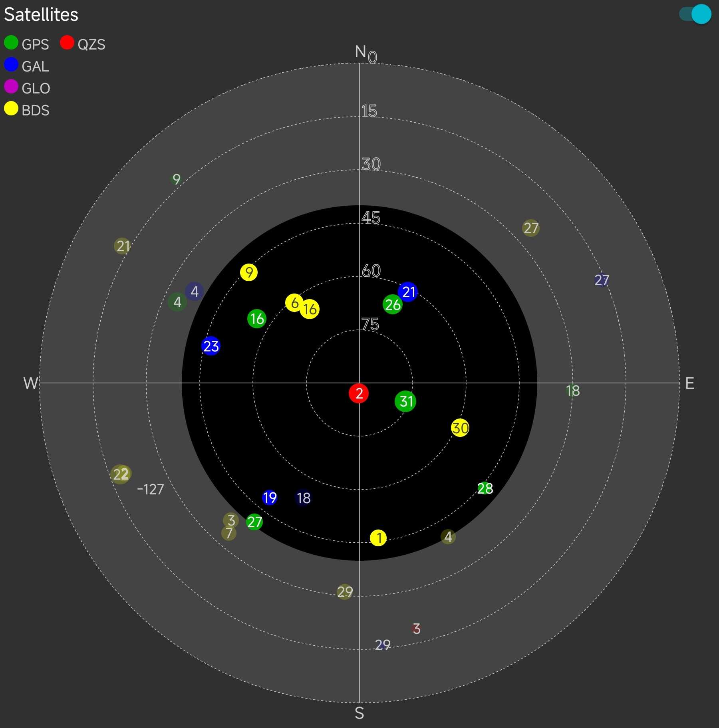
Task: Click the yellow BDS legend dot
Action: pyautogui.click(x=11, y=109)
